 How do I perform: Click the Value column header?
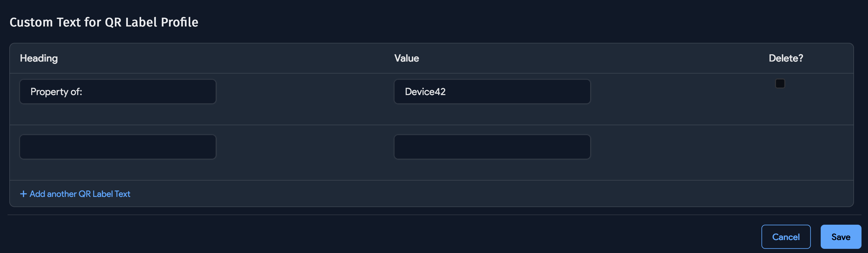(406, 58)
